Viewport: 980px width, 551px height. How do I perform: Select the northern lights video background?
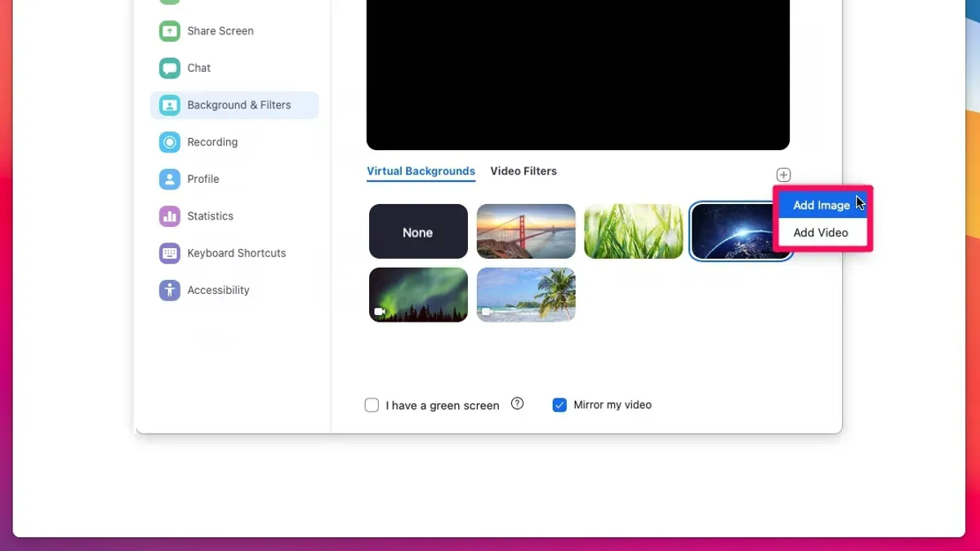(x=418, y=295)
